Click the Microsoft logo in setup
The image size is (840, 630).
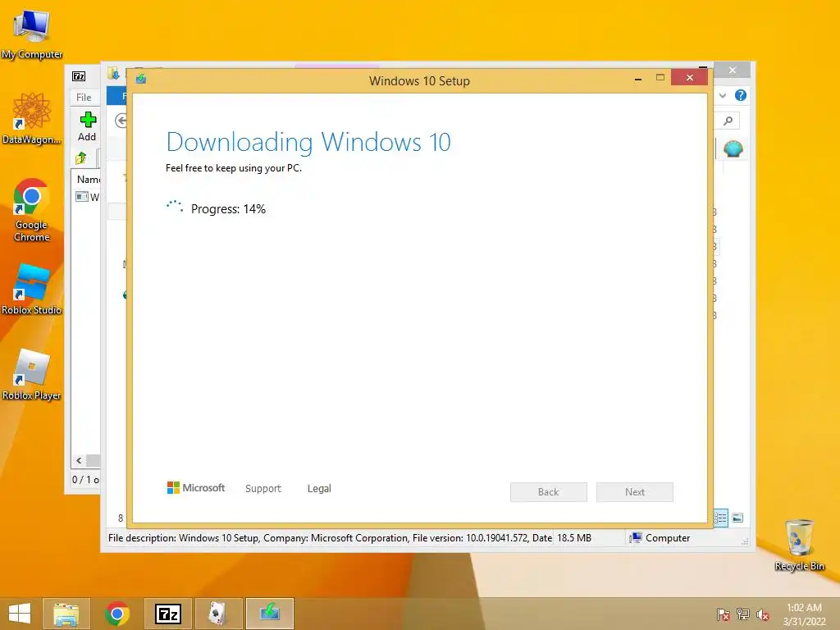pos(196,487)
